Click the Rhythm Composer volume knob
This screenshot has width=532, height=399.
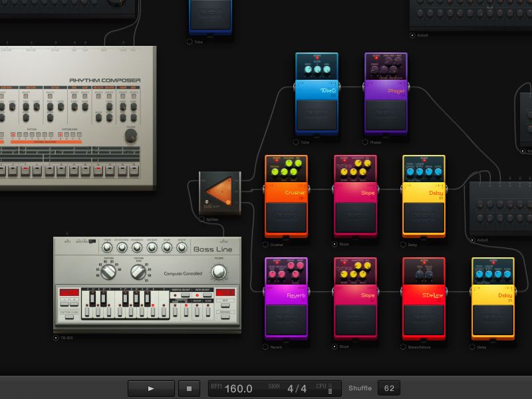(x=131, y=136)
